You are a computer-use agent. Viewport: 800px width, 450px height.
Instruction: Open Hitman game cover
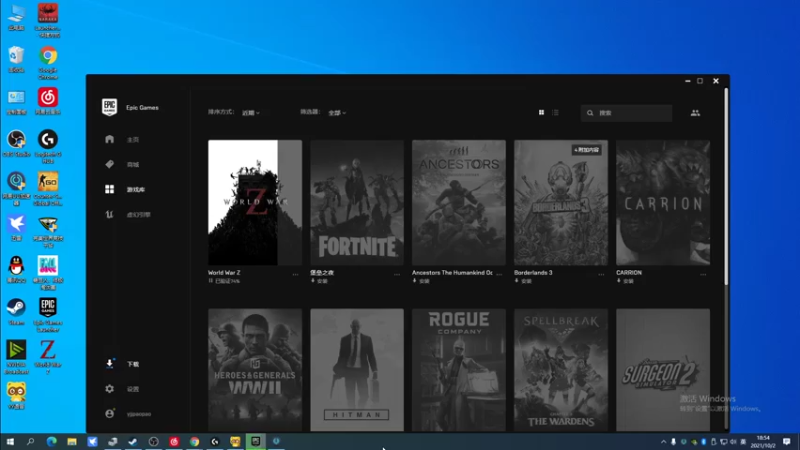(357, 370)
